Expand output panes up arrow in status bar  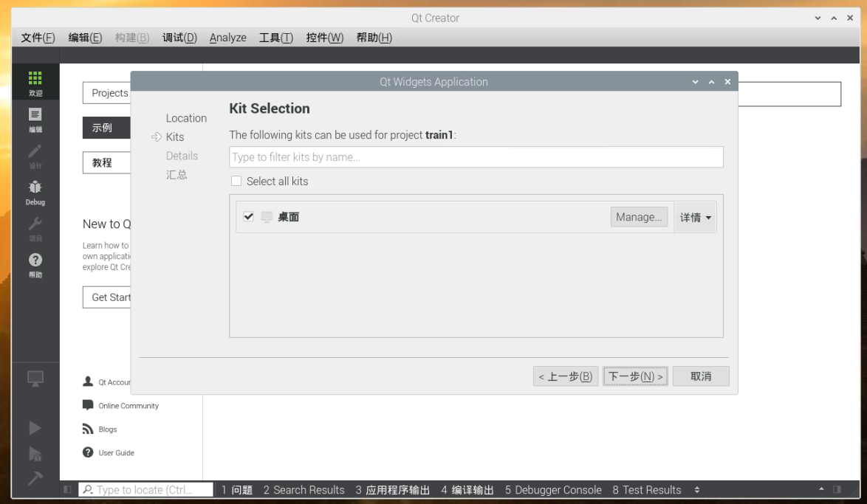[821, 489]
